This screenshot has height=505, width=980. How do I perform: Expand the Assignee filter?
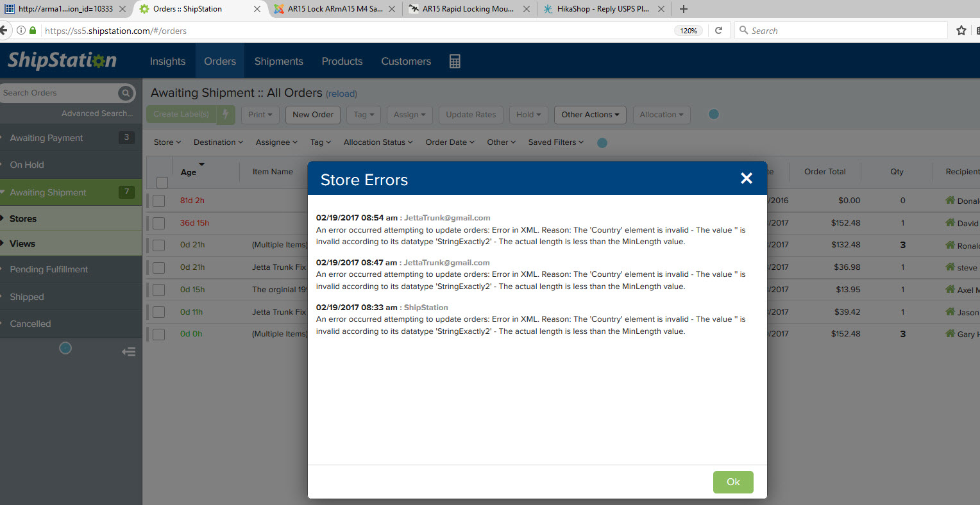[276, 142]
